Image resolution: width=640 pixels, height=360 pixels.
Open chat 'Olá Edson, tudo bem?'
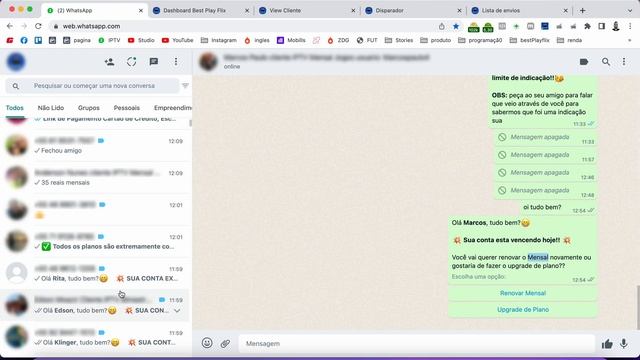[96, 305]
